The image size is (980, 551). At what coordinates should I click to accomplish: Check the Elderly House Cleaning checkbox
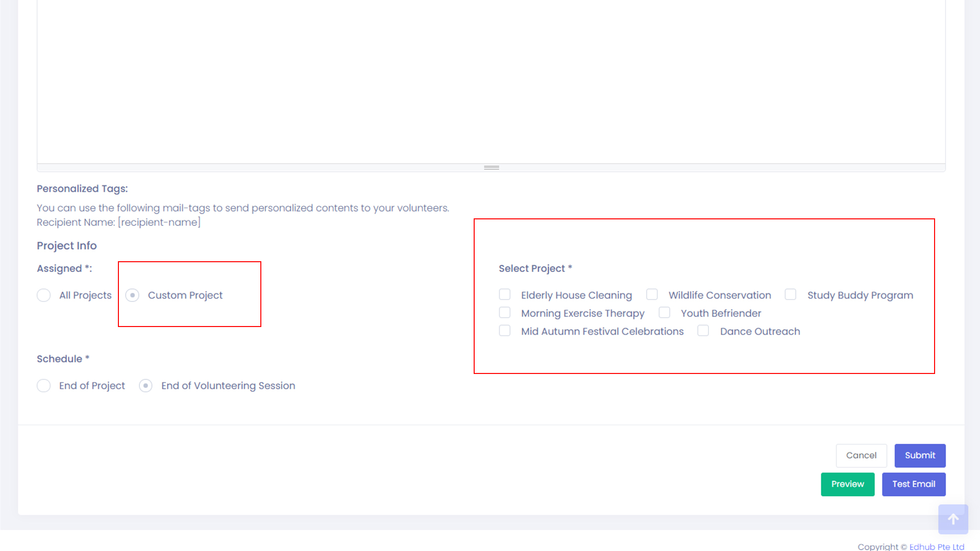(x=505, y=294)
